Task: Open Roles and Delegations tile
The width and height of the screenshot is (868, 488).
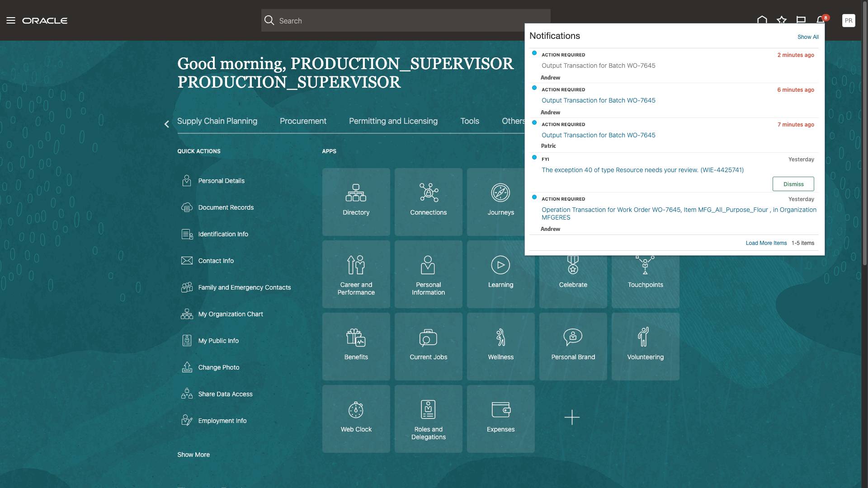Action: (x=428, y=418)
